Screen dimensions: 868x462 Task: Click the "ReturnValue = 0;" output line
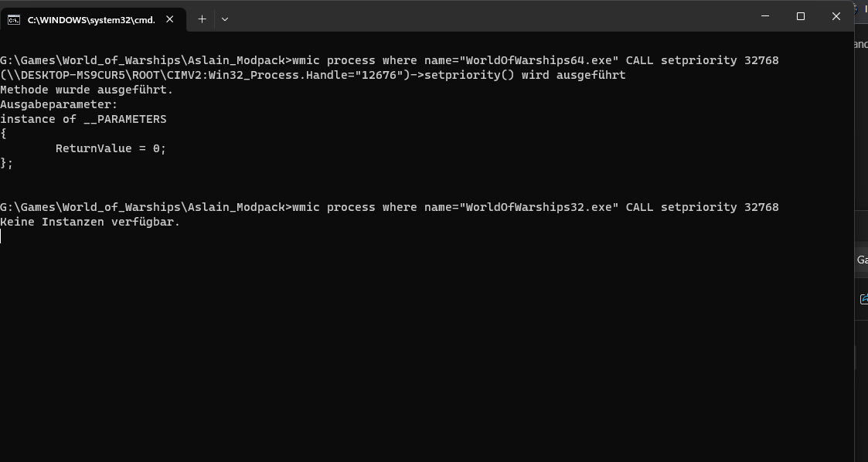pyautogui.click(x=111, y=148)
